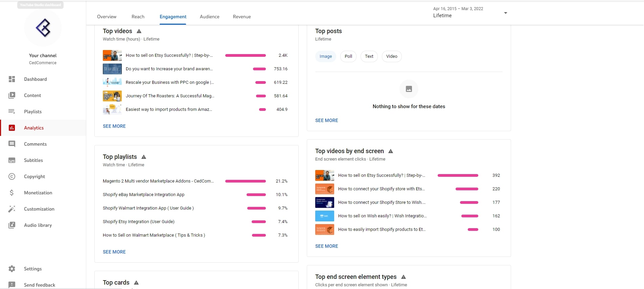
Task: Click the pink bar for 2.4K video
Action: [x=246, y=55]
